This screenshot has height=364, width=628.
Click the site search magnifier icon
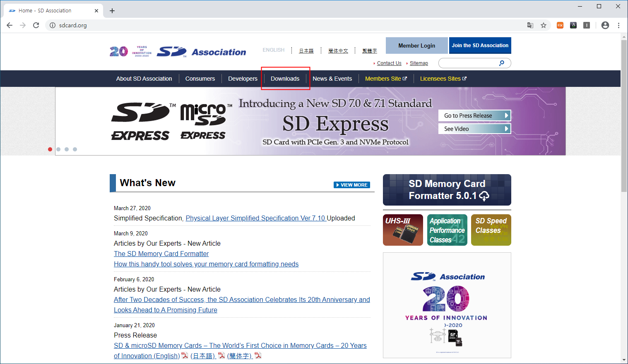tap(502, 63)
